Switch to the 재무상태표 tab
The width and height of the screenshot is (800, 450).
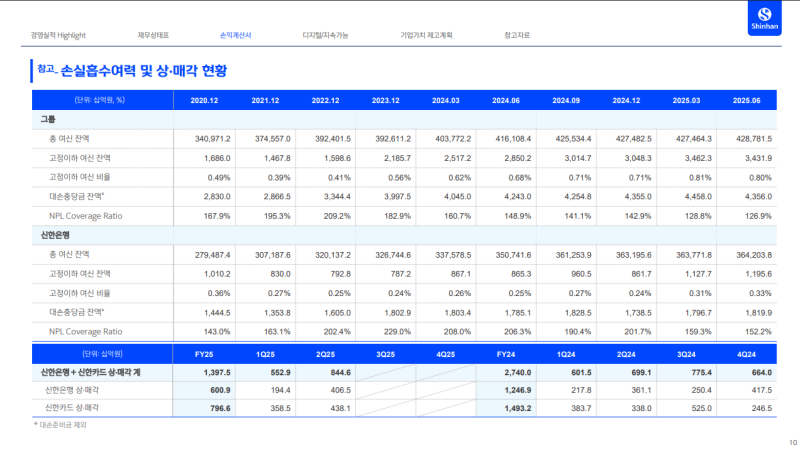pos(154,35)
